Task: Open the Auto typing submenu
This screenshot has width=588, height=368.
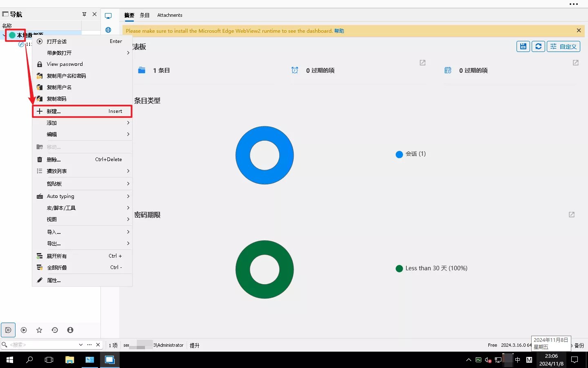Action: pos(82,196)
